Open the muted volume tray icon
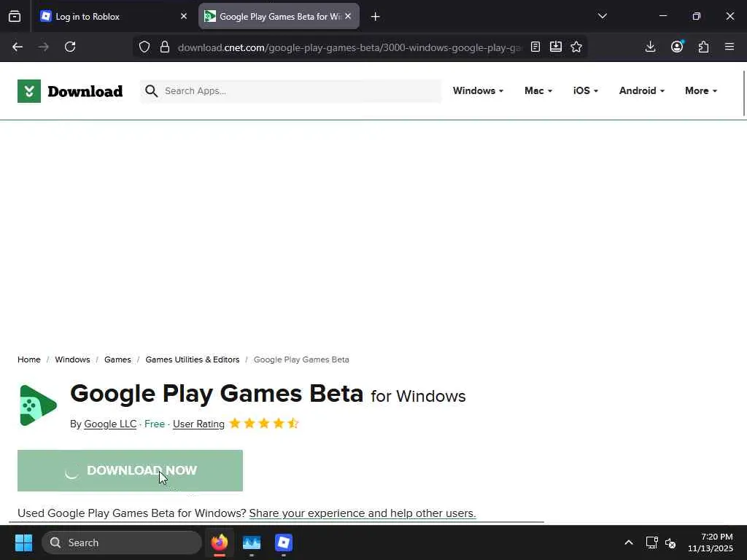 [x=670, y=542]
